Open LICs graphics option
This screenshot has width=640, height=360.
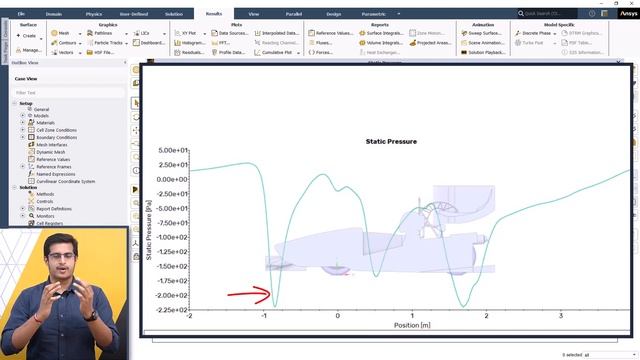141,33
